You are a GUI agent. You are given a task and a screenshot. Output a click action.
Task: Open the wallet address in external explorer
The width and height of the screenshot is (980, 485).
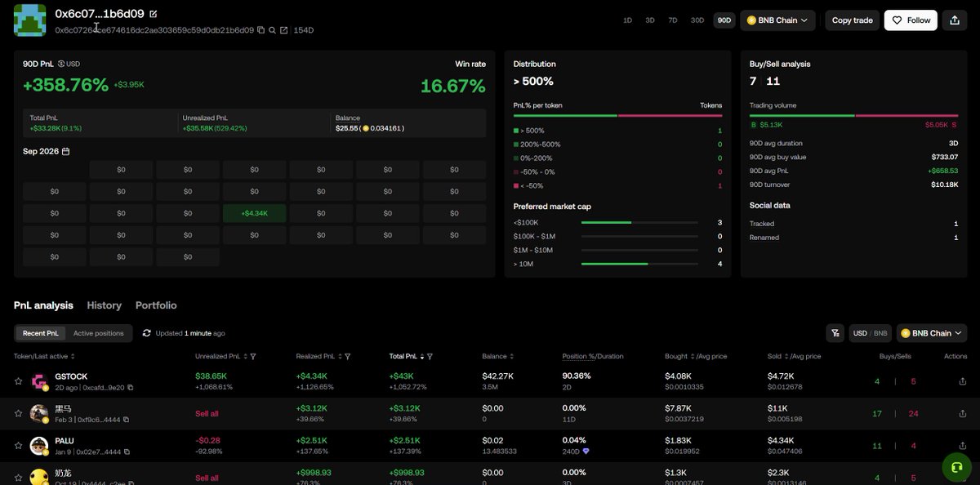(x=284, y=30)
